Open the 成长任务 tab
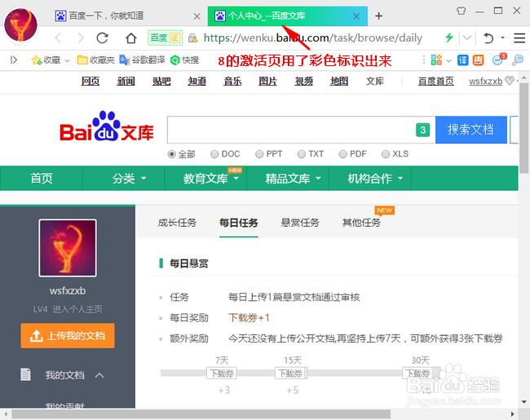The height and width of the screenshot is (420, 530). [x=177, y=223]
